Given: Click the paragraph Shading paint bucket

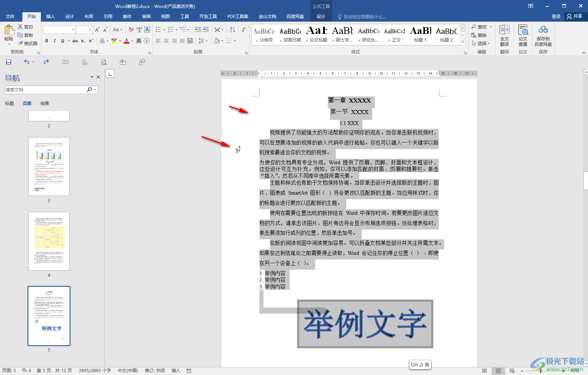Looking at the screenshot, I should tap(216, 41).
